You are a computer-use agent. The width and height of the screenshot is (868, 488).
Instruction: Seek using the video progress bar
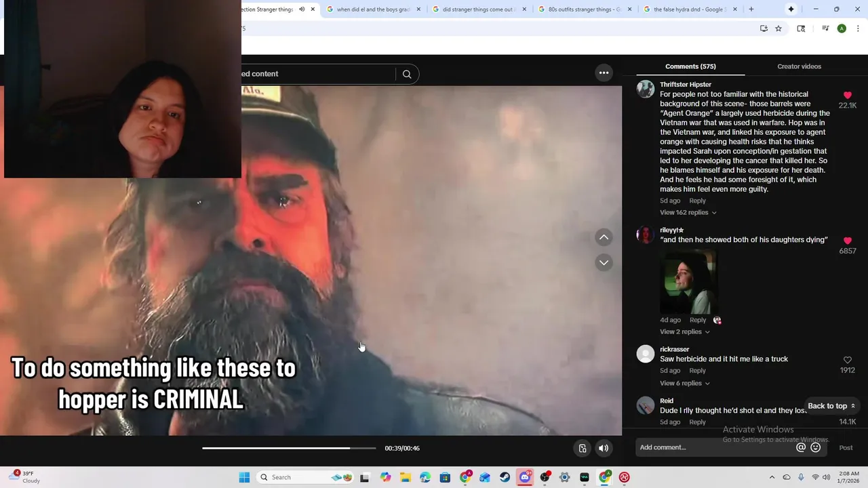click(289, 448)
